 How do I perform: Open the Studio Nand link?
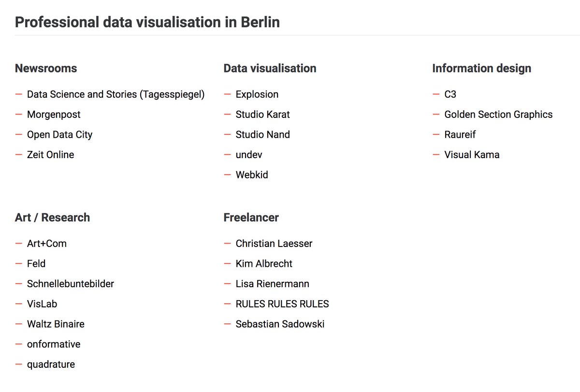262,135
